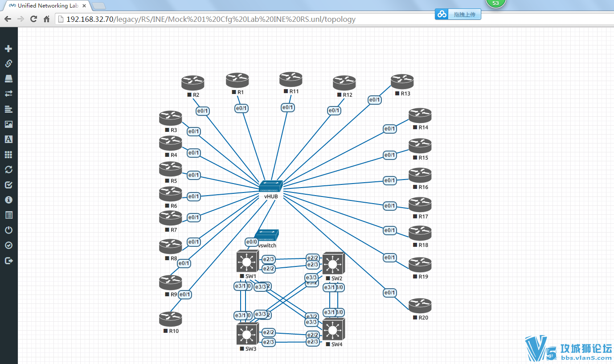This screenshot has height=364, width=614.
Task: Click the browser Back arrow
Action: [8, 19]
